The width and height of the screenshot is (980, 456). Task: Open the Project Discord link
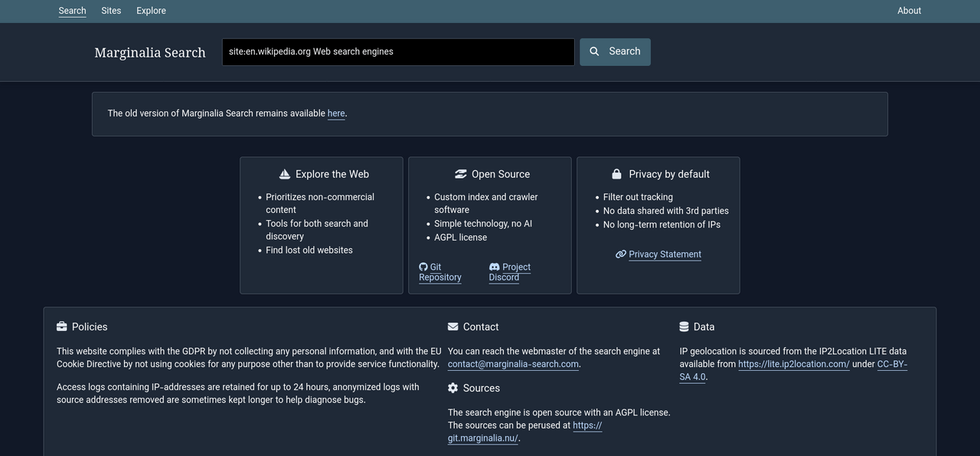[510, 272]
